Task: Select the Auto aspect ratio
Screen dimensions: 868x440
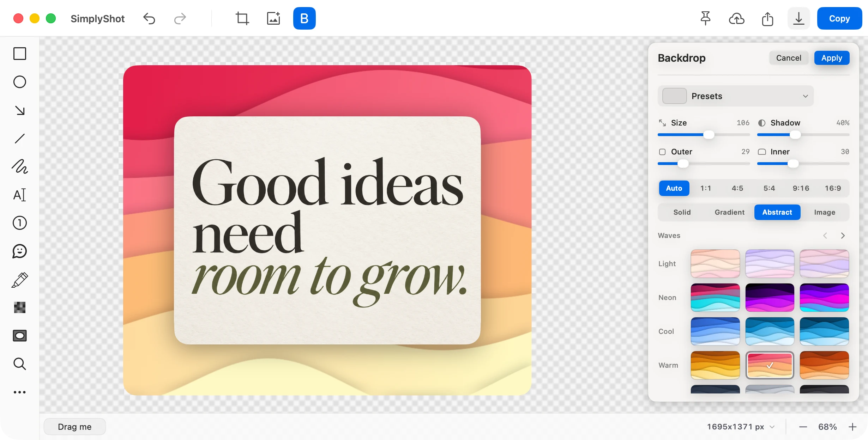Action: [674, 188]
